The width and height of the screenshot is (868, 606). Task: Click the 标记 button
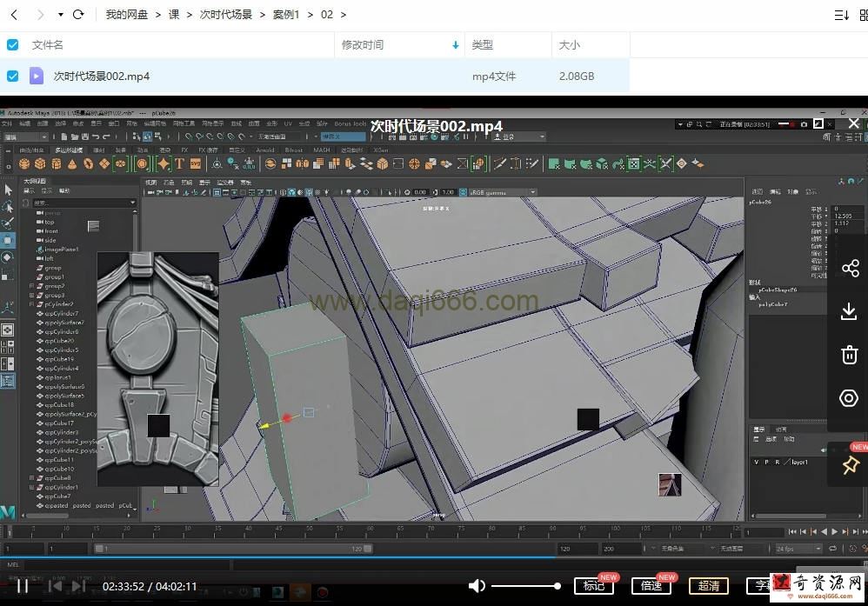click(x=594, y=585)
